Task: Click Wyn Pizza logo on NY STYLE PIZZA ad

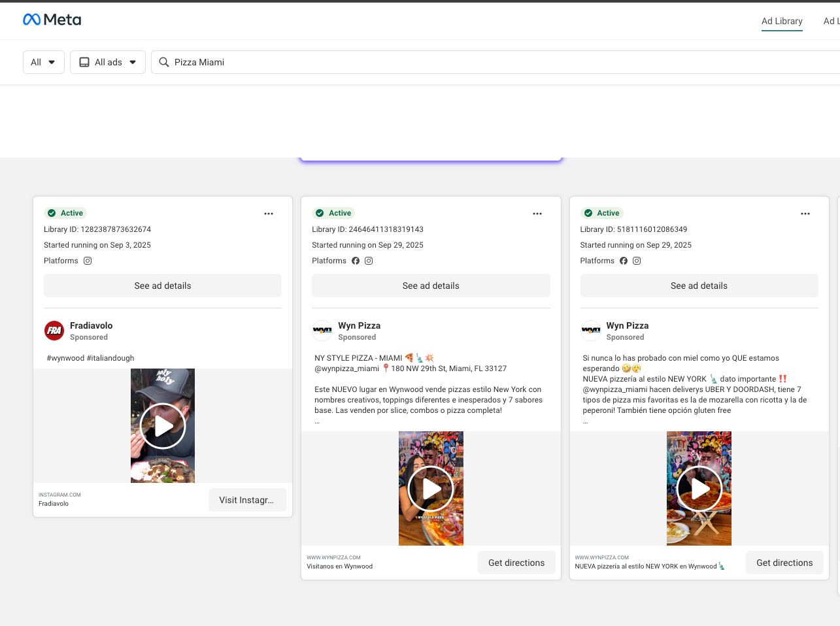Action: click(x=322, y=331)
